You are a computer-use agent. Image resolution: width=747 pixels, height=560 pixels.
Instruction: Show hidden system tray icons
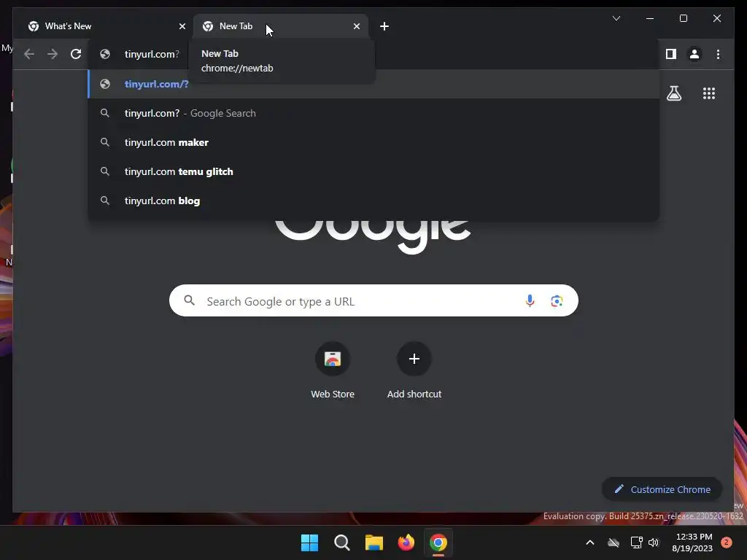tap(589, 542)
